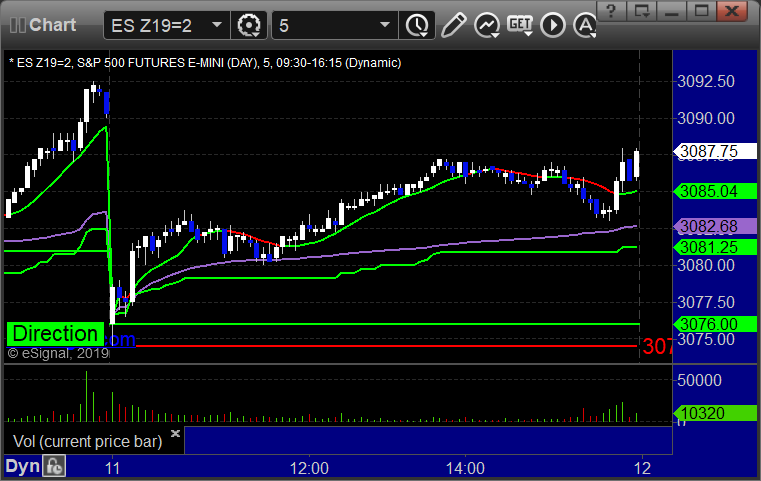This screenshot has width=761, height=481.
Task: Click the Dyn time template label
Action: [22, 466]
